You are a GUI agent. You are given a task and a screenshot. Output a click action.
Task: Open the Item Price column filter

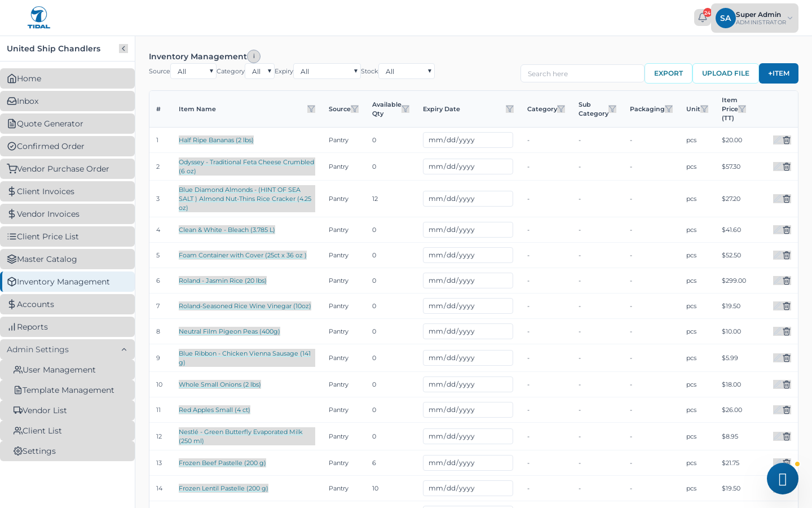742,109
